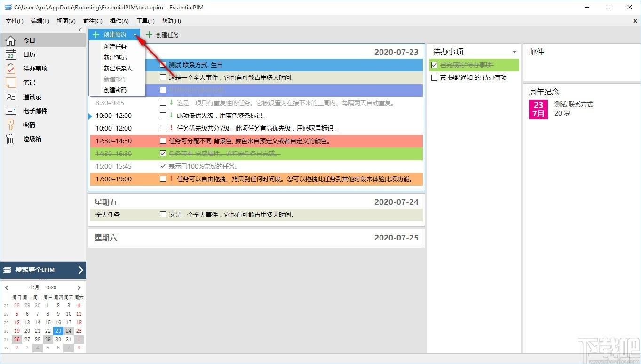
Task: Click the plus icon on 创建预约
Action: (x=96, y=35)
